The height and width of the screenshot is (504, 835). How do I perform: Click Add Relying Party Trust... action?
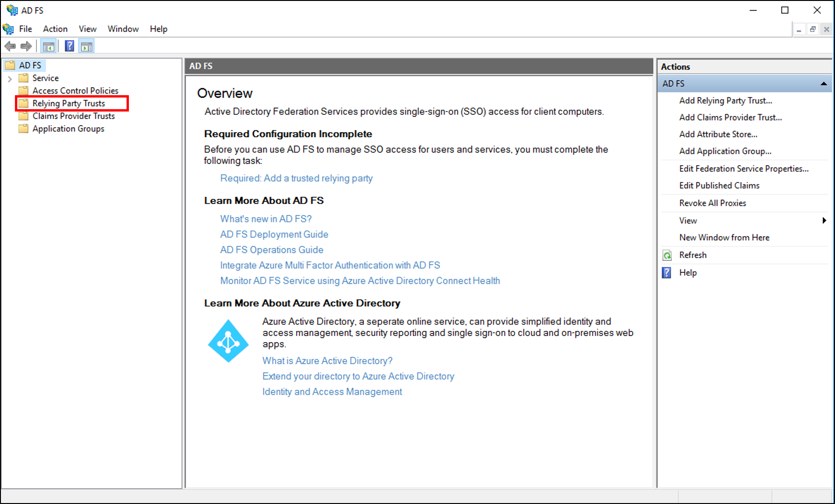tap(725, 100)
